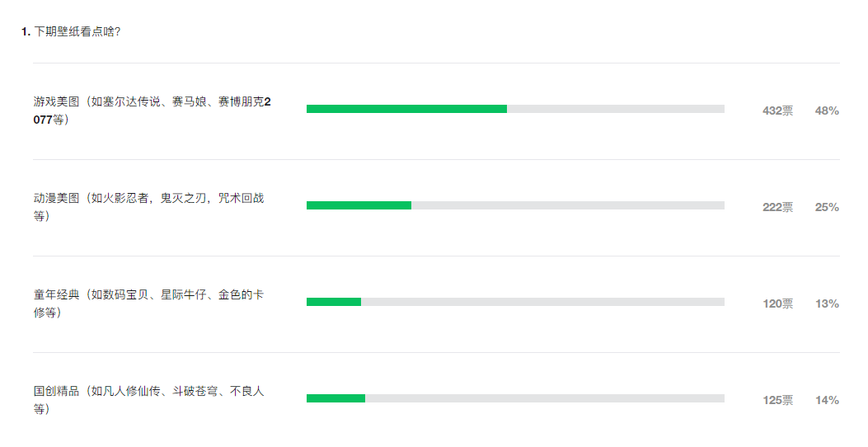Viewport: 868px width, 447px height.
Task: Click the gray remainder of 童年经典 bar
Action: (542, 302)
